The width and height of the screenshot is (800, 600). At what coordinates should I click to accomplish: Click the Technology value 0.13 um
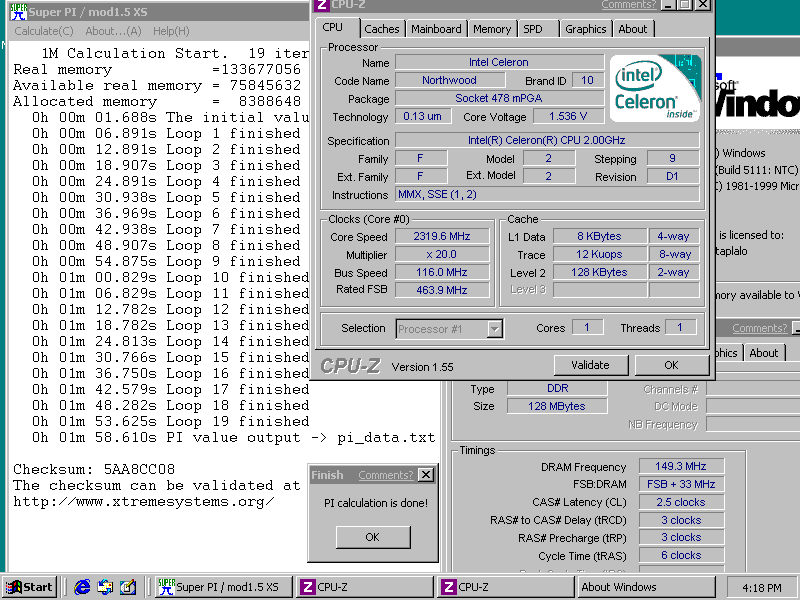[x=422, y=116]
